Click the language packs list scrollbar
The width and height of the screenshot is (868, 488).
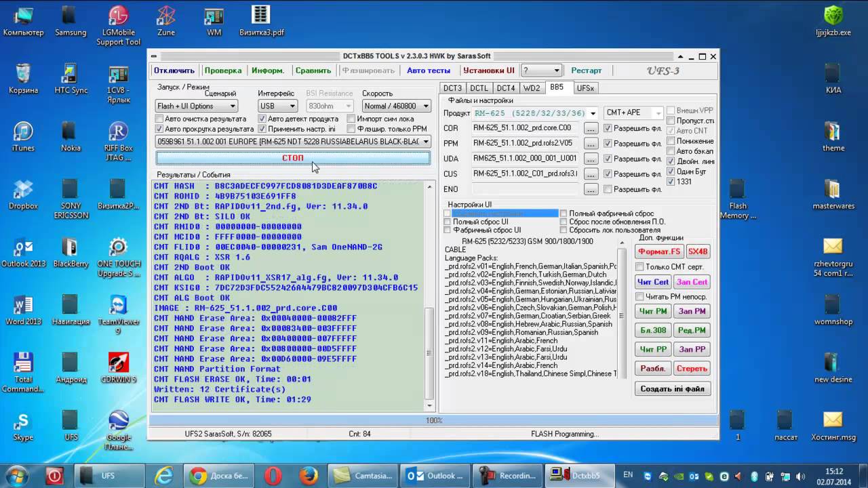[623, 308]
